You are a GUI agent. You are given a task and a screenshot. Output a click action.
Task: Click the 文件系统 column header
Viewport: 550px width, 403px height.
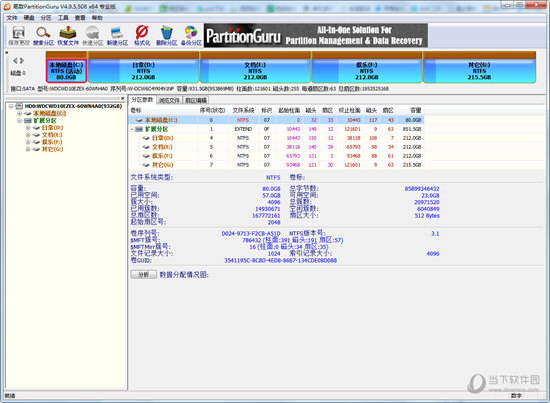click(243, 110)
